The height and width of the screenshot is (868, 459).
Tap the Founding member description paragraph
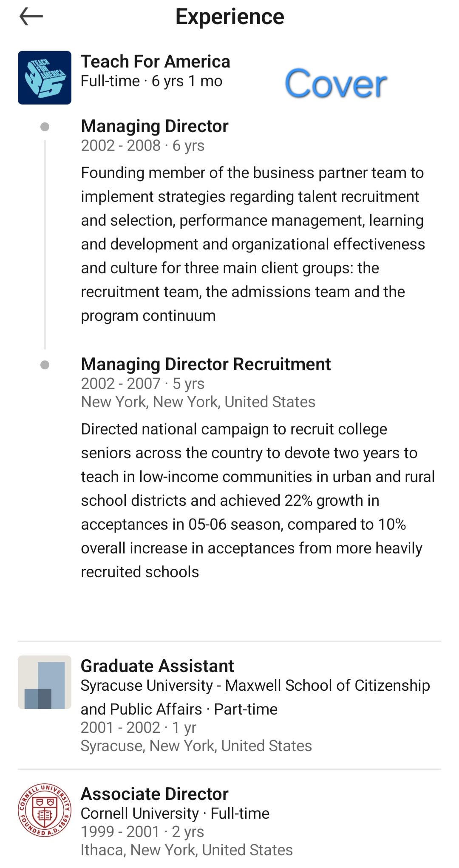pyautogui.click(x=253, y=244)
